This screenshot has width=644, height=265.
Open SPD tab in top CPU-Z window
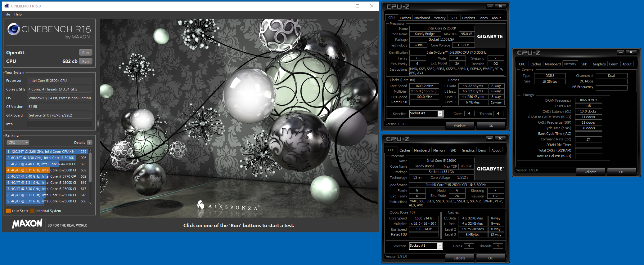pyautogui.click(x=454, y=18)
